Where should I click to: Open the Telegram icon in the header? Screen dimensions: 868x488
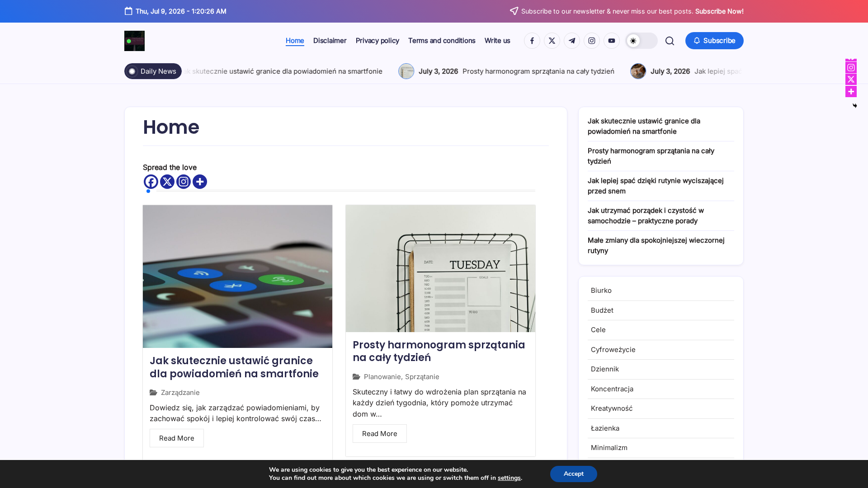pos(572,41)
